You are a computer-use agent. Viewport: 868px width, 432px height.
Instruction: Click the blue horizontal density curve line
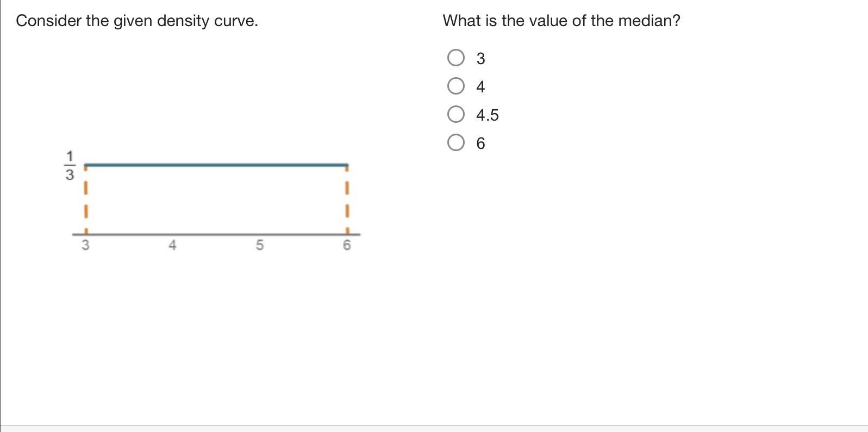pyautogui.click(x=216, y=164)
